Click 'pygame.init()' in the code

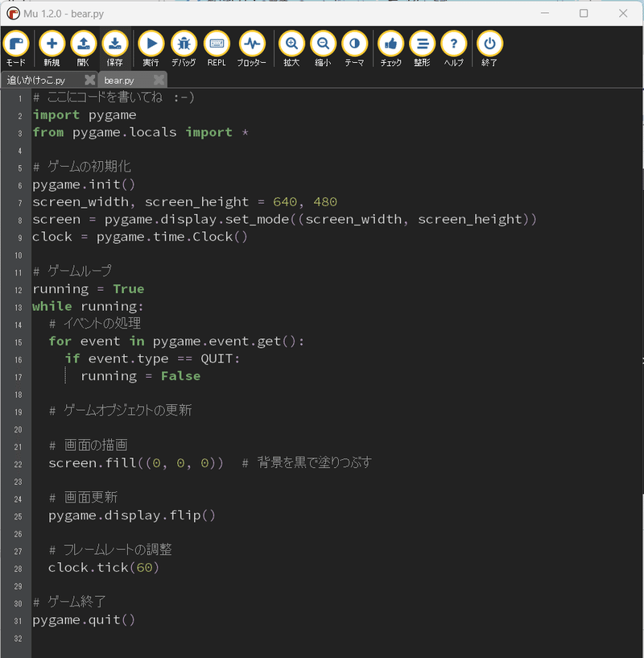[x=84, y=184]
